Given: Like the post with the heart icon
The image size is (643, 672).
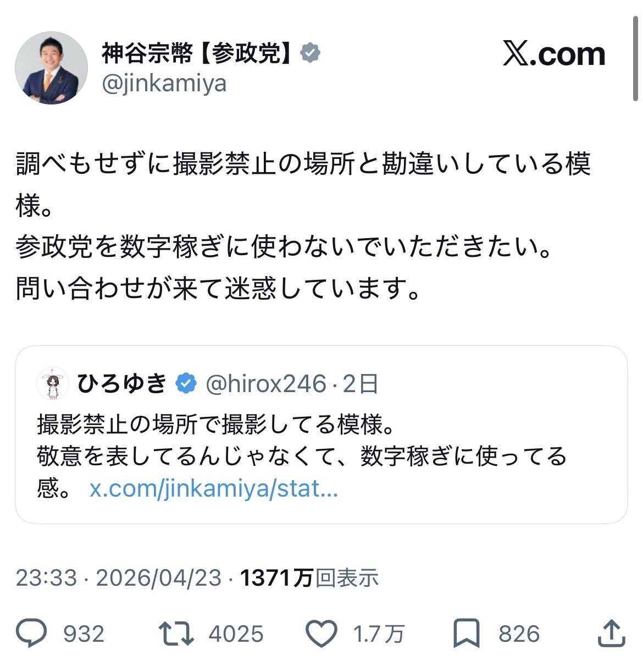Looking at the screenshot, I should (x=321, y=634).
